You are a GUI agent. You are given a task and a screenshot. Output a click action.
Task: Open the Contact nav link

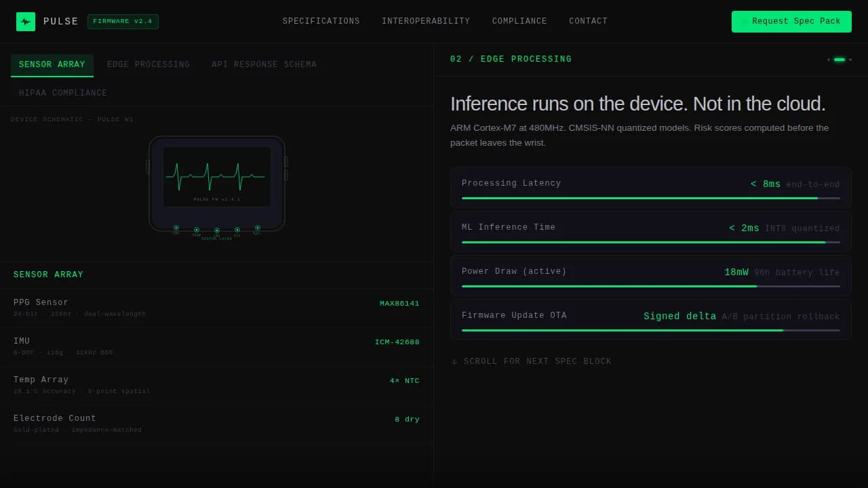pos(589,22)
